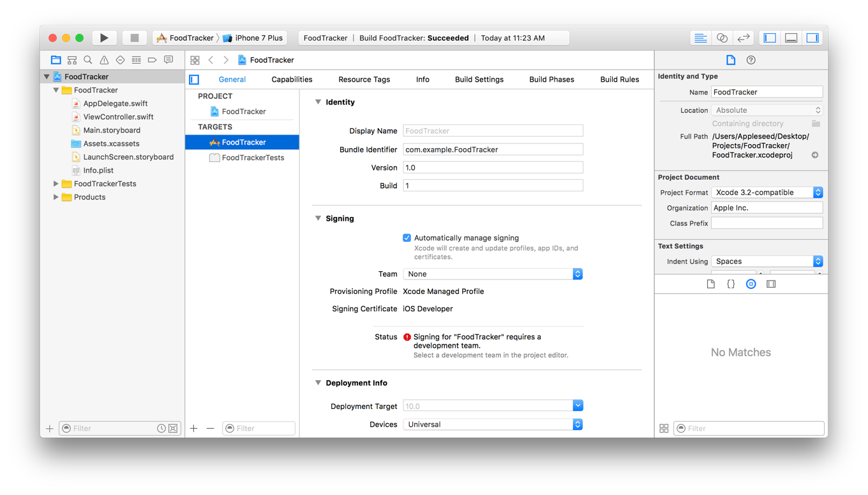The width and height of the screenshot is (868, 495).
Task: Open the Project Format dropdown
Action: tap(767, 192)
